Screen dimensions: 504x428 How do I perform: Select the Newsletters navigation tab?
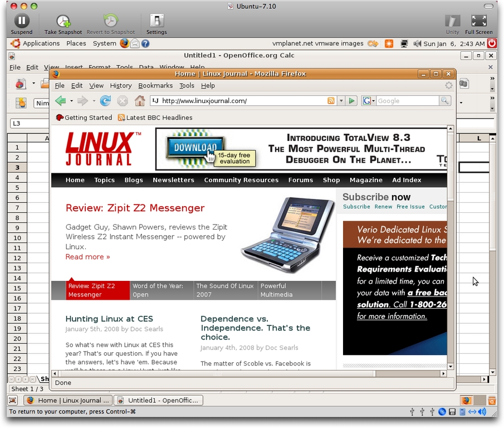pos(173,180)
